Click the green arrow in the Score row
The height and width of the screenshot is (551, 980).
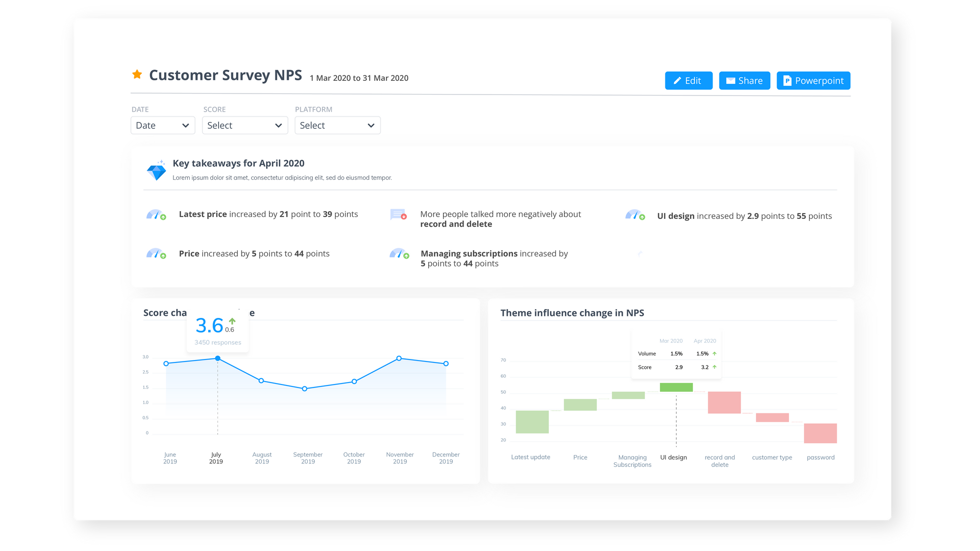point(714,367)
